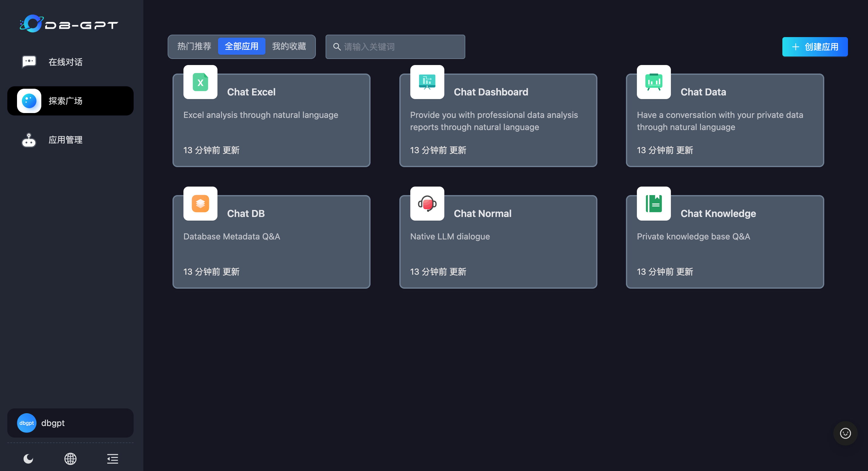Open the 我的收藏 tab
868x471 pixels.
click(x=289, y=46)
